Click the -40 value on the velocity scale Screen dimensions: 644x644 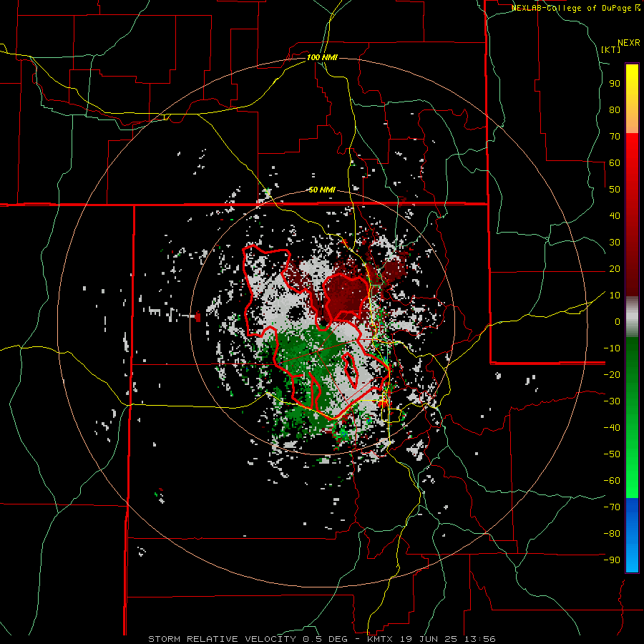[612, 428]
